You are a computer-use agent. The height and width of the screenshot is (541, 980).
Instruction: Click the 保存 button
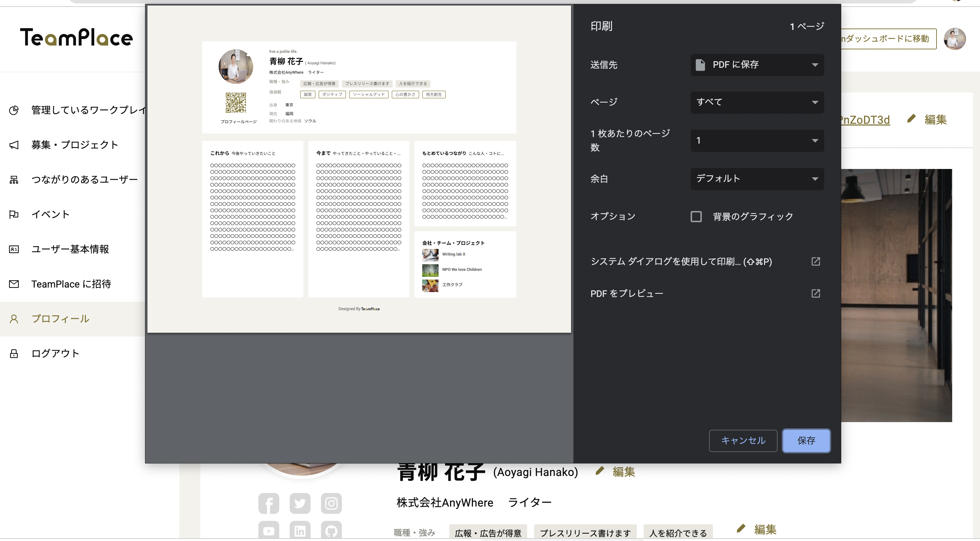click(806, 441)
